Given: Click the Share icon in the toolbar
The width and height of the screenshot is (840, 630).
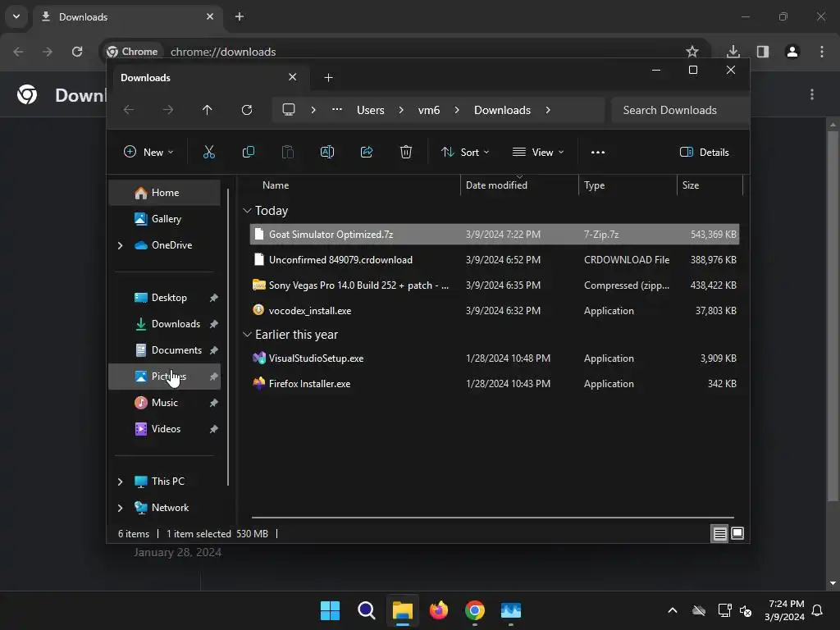Looking at the screenshot, I should pos(367,152).
